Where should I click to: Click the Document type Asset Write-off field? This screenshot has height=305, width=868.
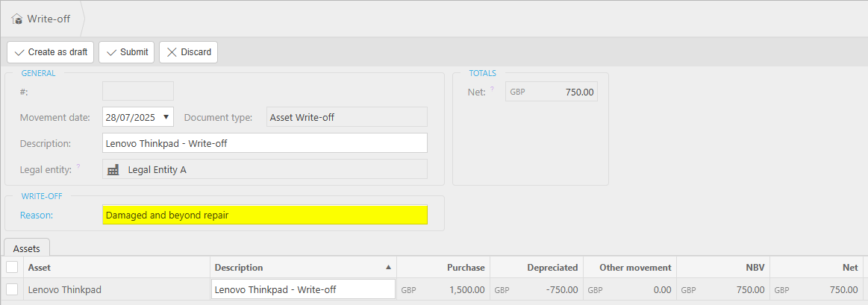point(347,117)
